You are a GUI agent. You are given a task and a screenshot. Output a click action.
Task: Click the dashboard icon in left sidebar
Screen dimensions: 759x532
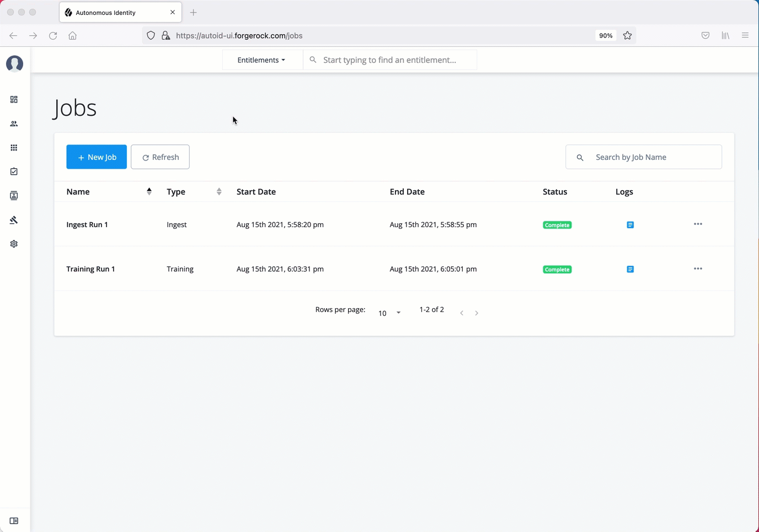click(14, 100)
